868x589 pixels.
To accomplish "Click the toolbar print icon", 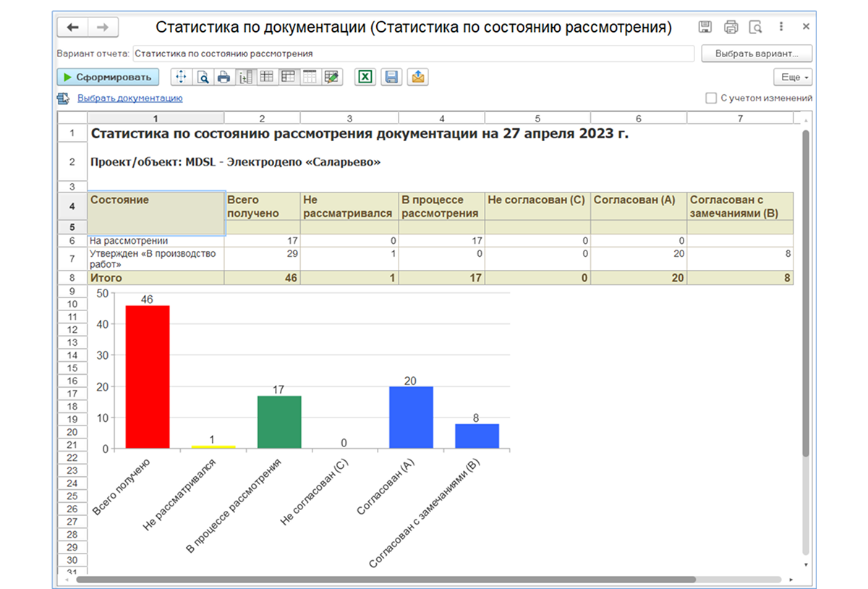I will [224, 77].
